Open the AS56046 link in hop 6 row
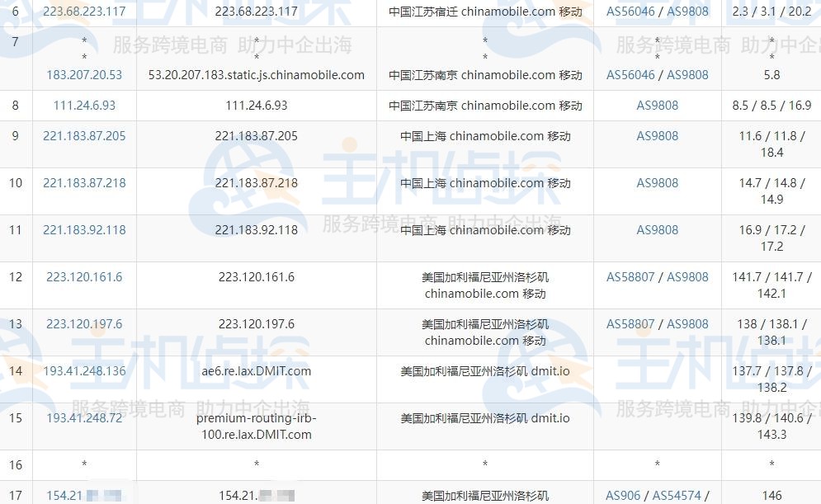This screenshot has width=821, height=504. tap(630, 11)
